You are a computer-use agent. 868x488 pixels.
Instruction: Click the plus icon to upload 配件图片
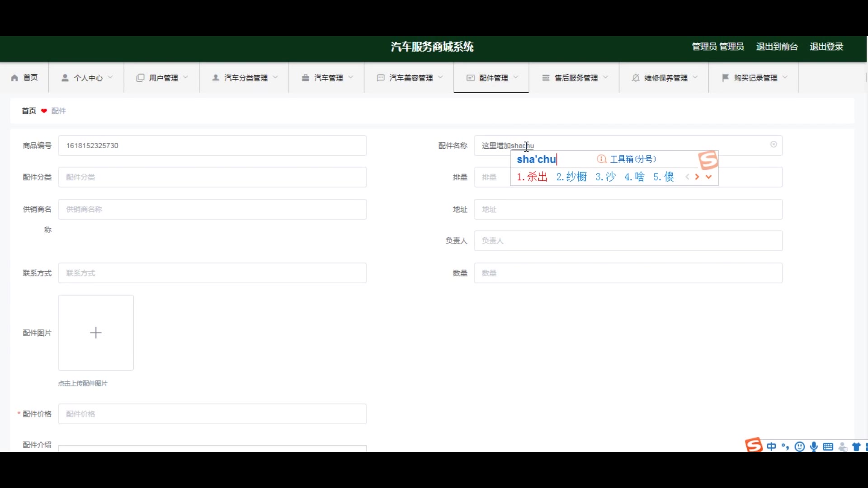pyautogui.click(x=96, y=333)
